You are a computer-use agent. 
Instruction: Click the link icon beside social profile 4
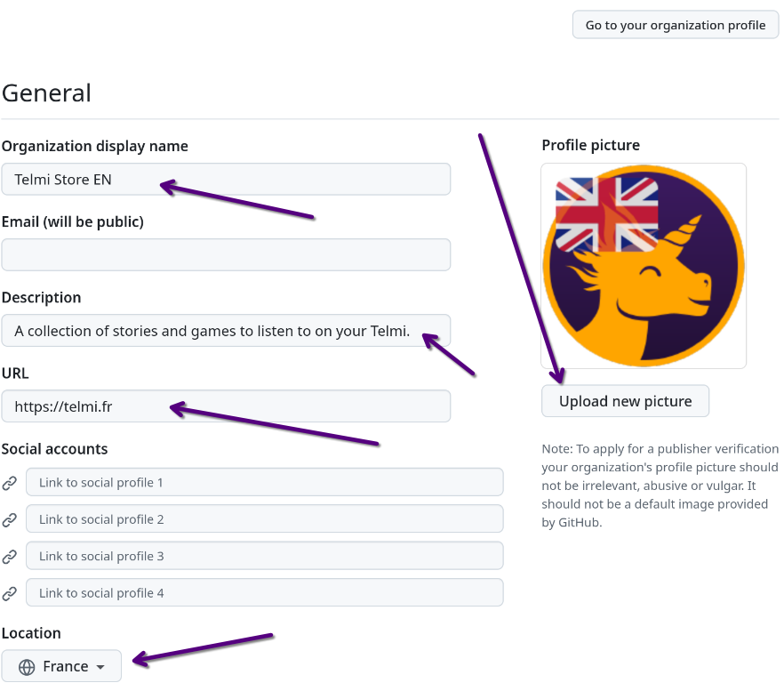coord(10,593)
